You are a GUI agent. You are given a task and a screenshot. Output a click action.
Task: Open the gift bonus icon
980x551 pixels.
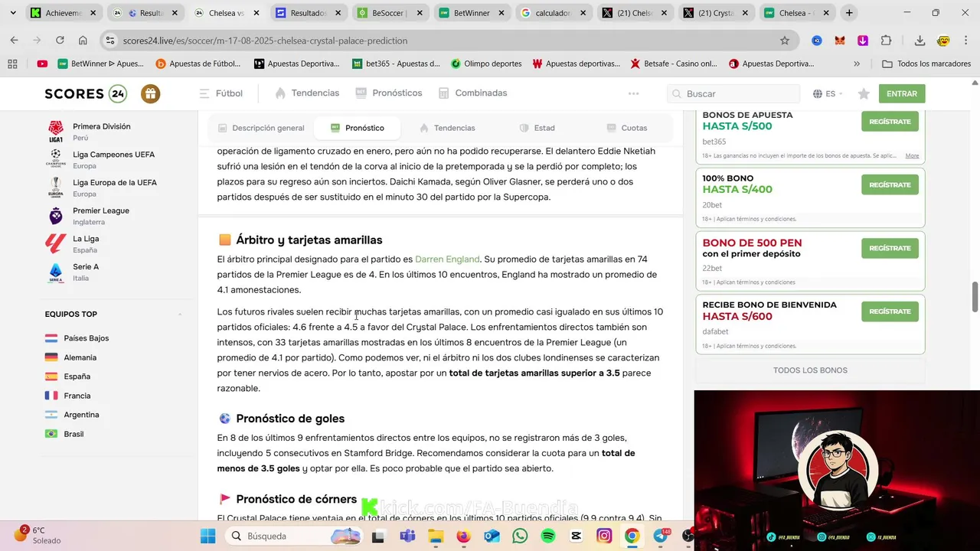coord(150,93)
